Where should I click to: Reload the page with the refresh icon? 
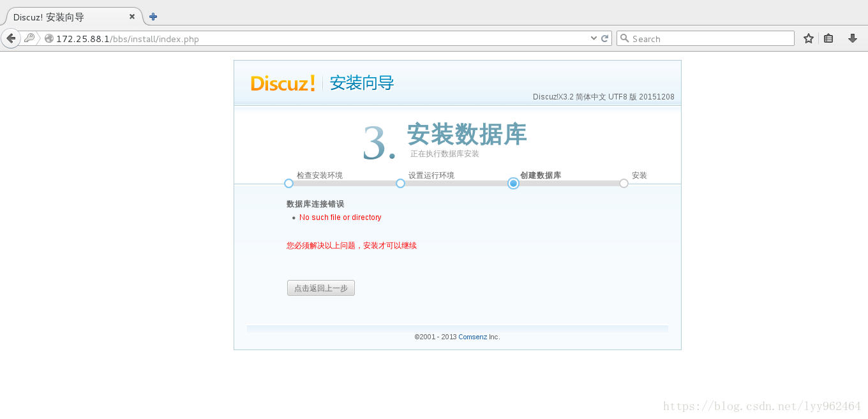tap(604, 38)
